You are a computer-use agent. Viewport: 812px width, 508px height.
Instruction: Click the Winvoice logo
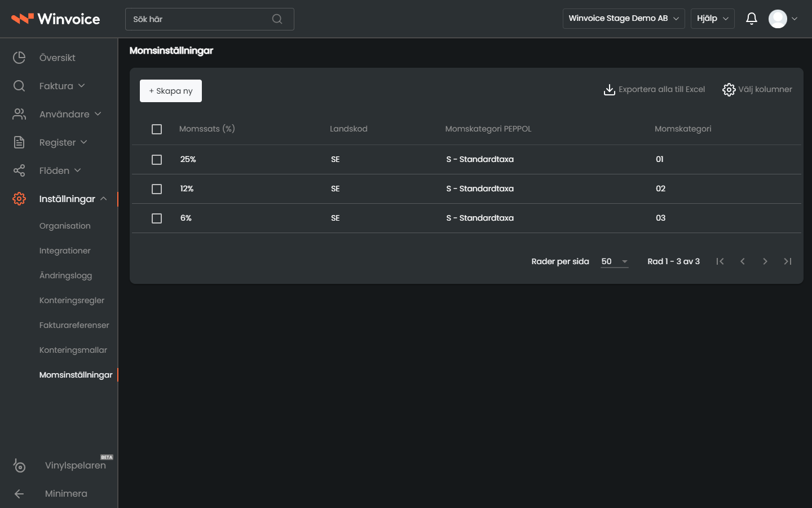(56, 19)
